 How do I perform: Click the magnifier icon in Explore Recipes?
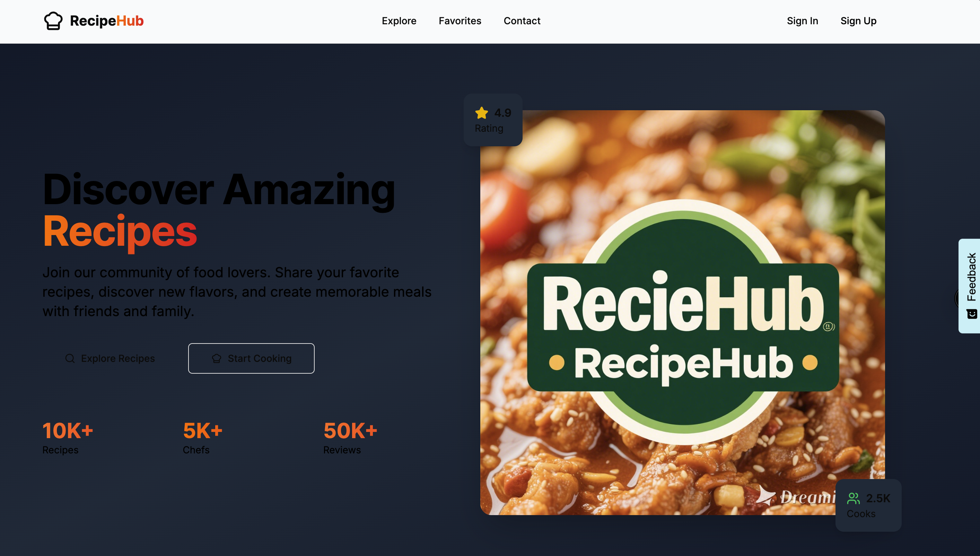point(70,358)
